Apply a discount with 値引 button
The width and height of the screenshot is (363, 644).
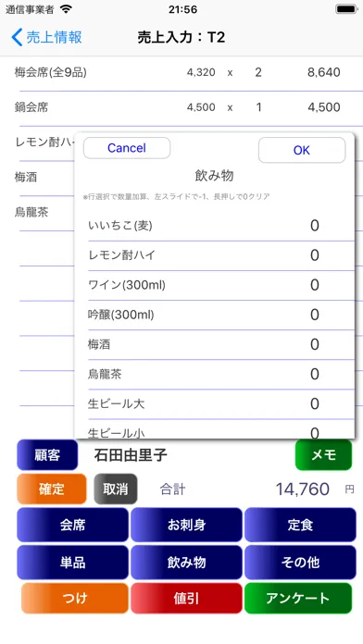point(187,599)
